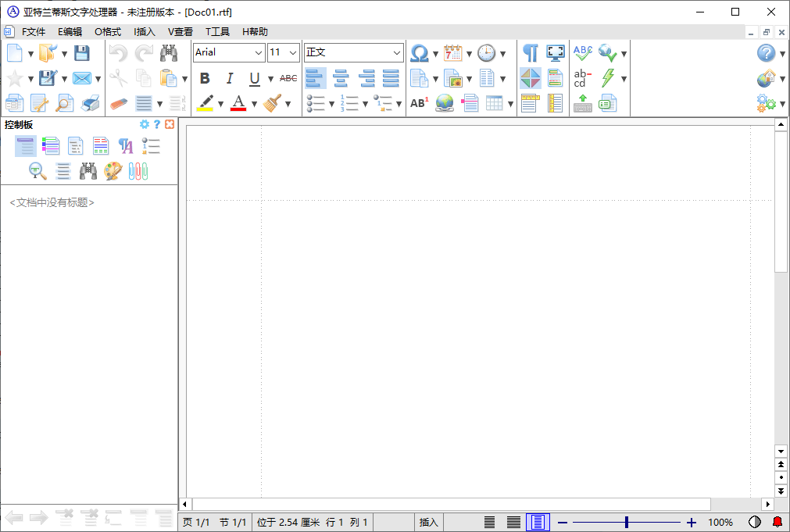Expand the Paste options dropdown arrow

(185, 79)
